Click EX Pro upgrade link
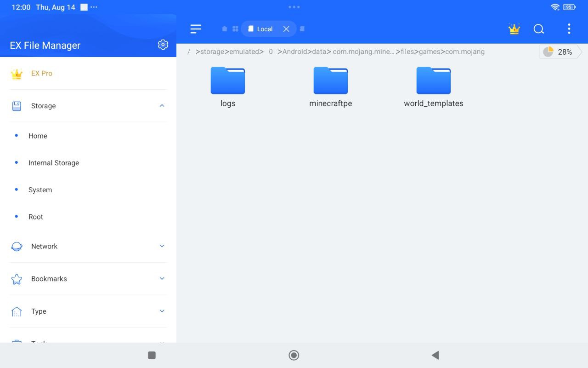588x368 pixels. pyautogui.click(x=41, y=74)
